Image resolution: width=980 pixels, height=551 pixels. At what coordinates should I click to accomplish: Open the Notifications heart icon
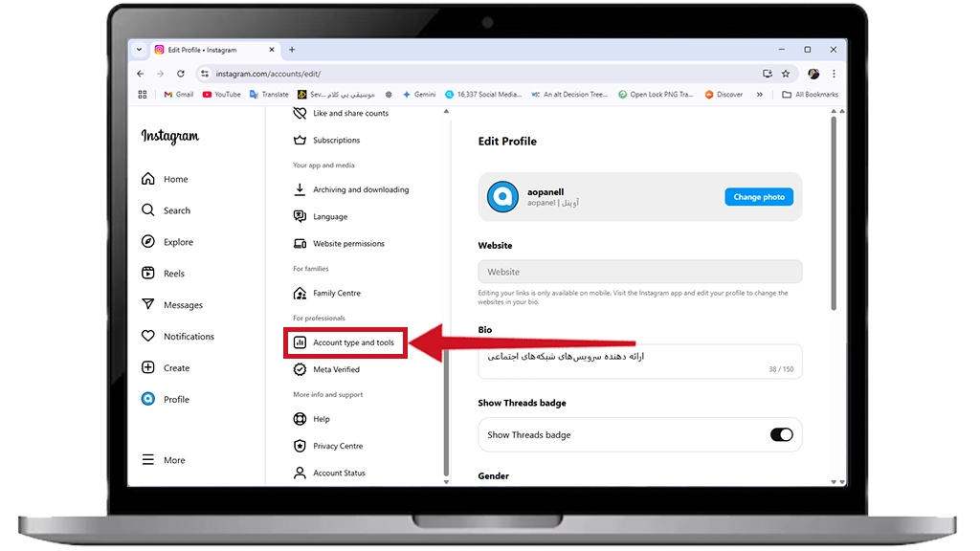pos(148,336)
